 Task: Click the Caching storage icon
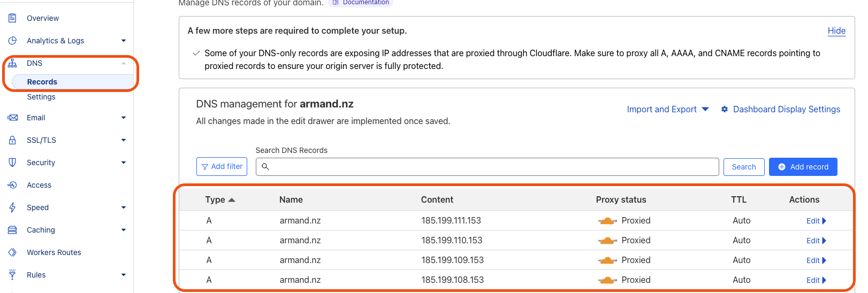click(12, 230)
